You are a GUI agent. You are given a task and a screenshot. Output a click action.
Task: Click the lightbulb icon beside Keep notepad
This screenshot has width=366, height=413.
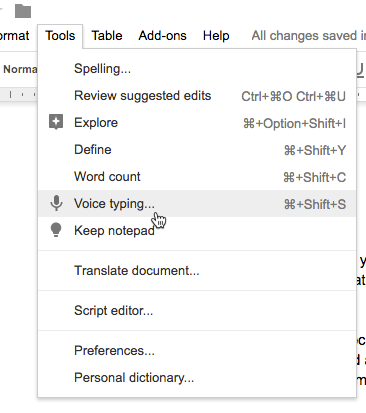point(56,230)
